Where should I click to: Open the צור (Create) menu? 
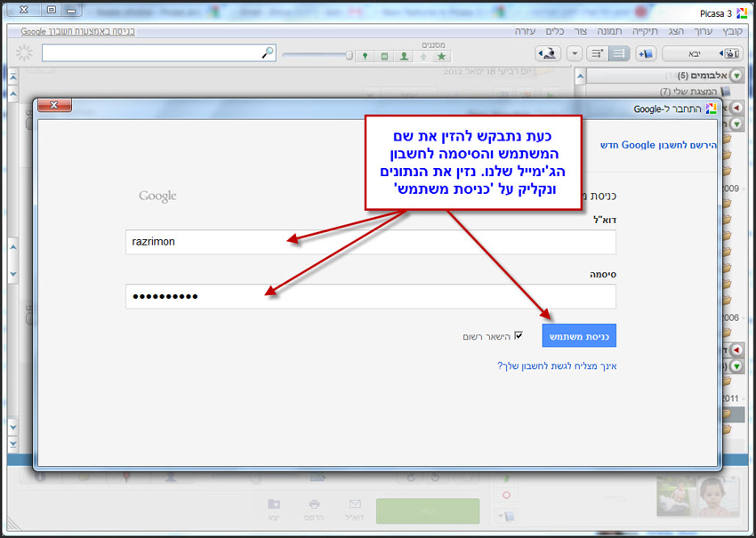(581, 31)
